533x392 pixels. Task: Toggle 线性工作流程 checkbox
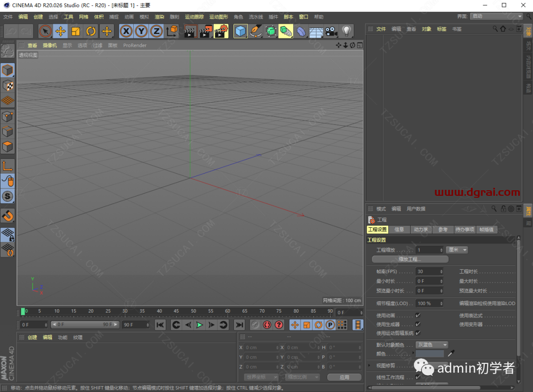click(x=418, y=377)
